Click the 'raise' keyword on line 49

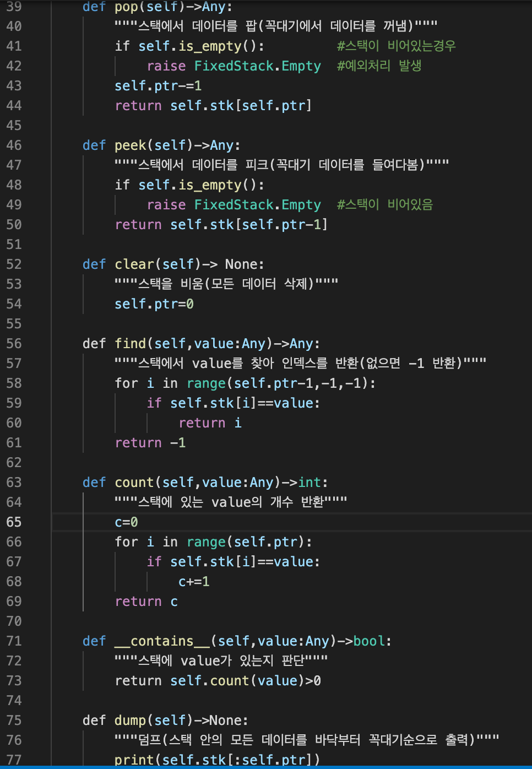[166, 205]
